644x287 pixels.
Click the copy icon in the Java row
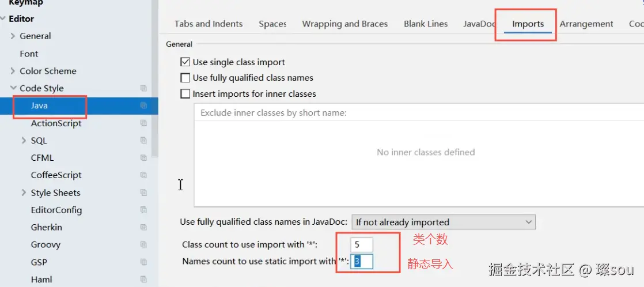(143, 105)
